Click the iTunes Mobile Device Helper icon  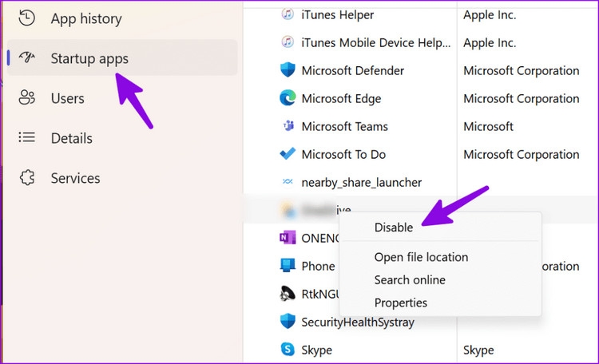tap(288, 42)
